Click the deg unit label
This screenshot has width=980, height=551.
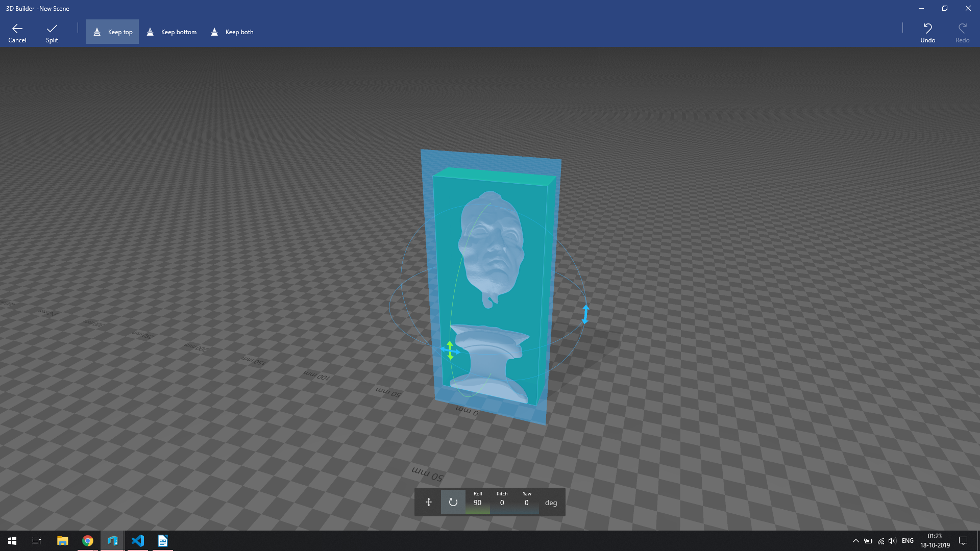(551, 503)
